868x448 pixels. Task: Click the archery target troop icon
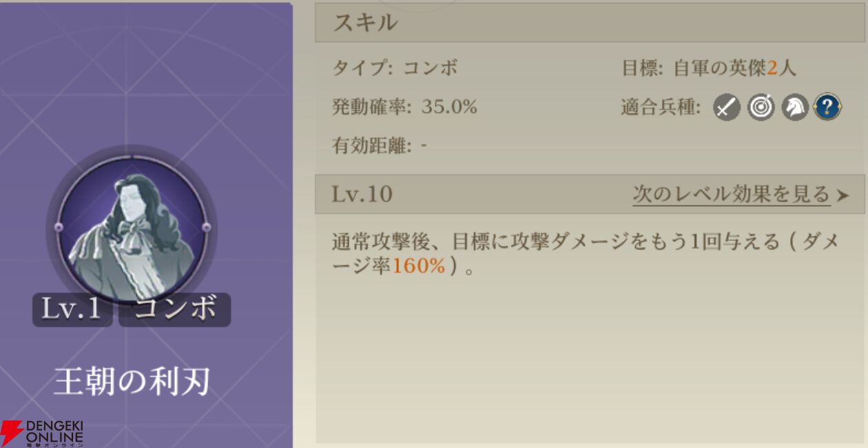click(761, 108)
